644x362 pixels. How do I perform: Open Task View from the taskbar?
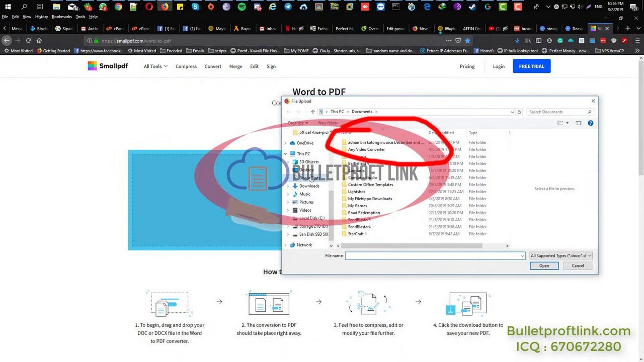pyautogui.click(x=40, y=7)
